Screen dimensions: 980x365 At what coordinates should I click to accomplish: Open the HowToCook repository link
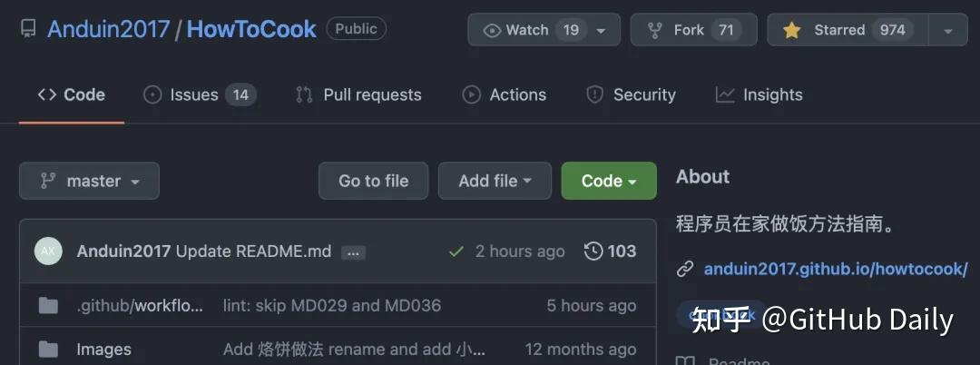(251, 29)
